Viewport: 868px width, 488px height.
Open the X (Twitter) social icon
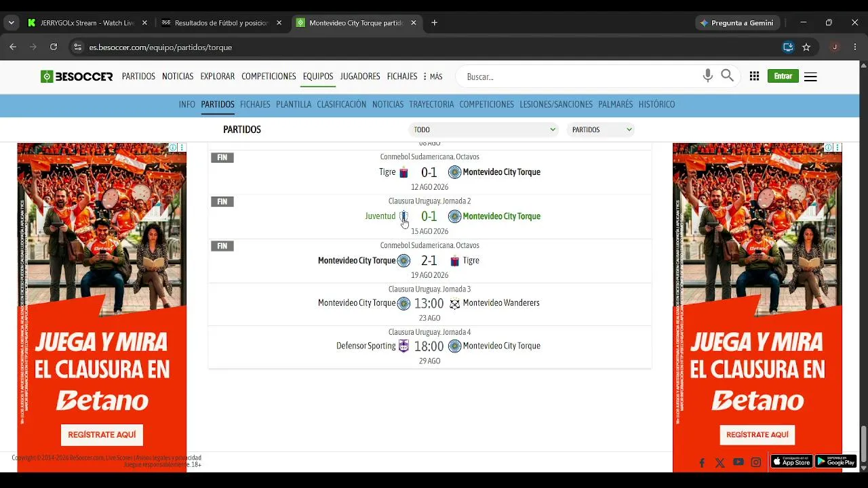click(720, 463)
